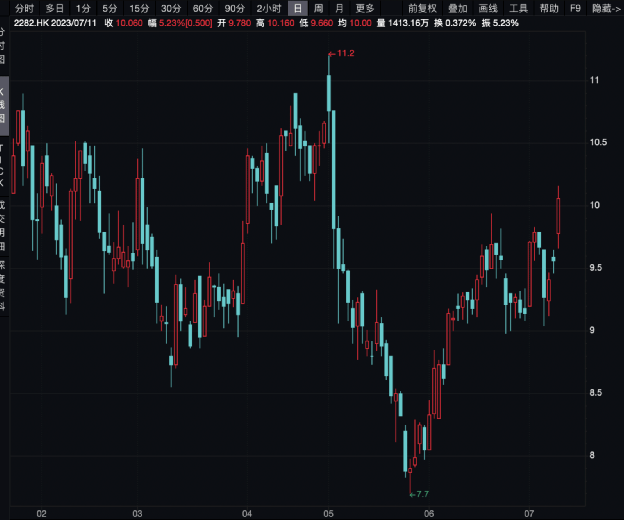This screenshot has width=624, height=520.
Task: Select the 日 daily K-line period
Action: [x=297, y=8]
